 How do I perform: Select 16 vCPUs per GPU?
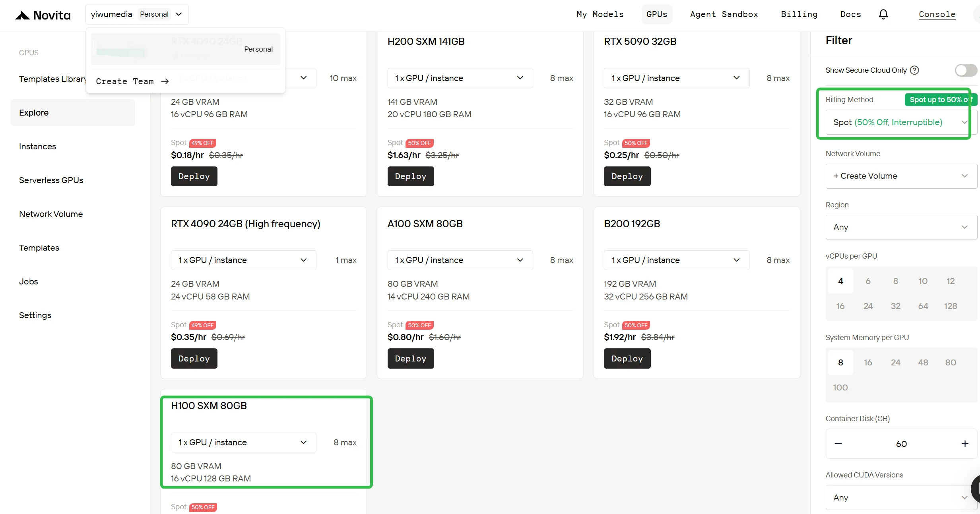pyautogui.click(x=840, y=306)
